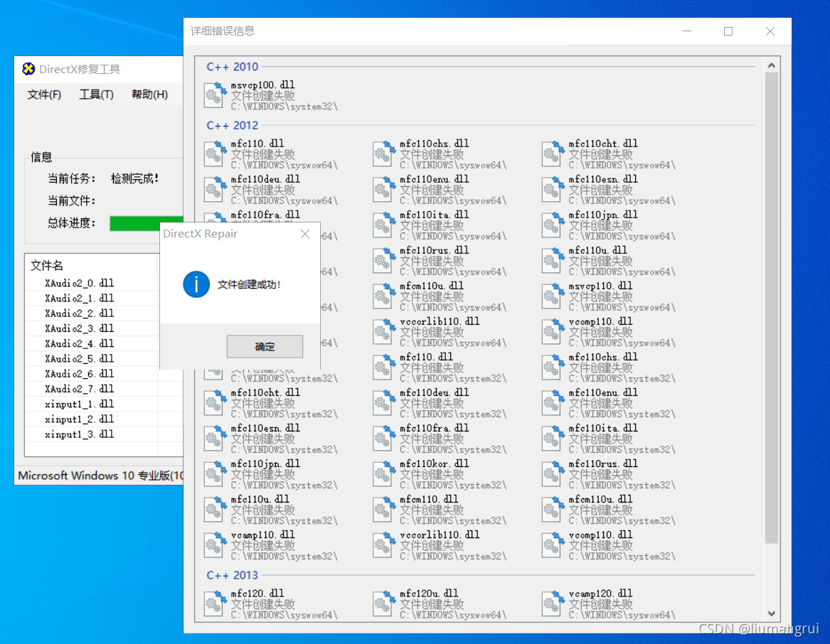830x644 pixels.
Task: Select the mfc110rus.dll icon in system32
Action: point(553,473)
